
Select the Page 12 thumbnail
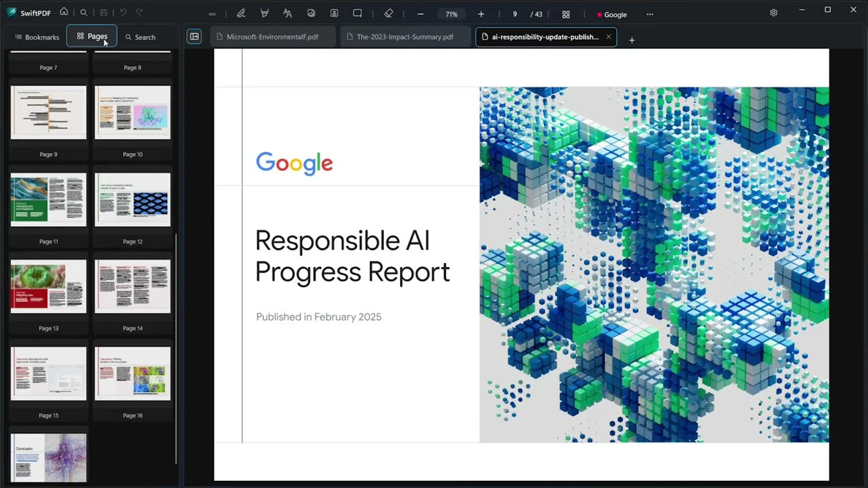132,199
